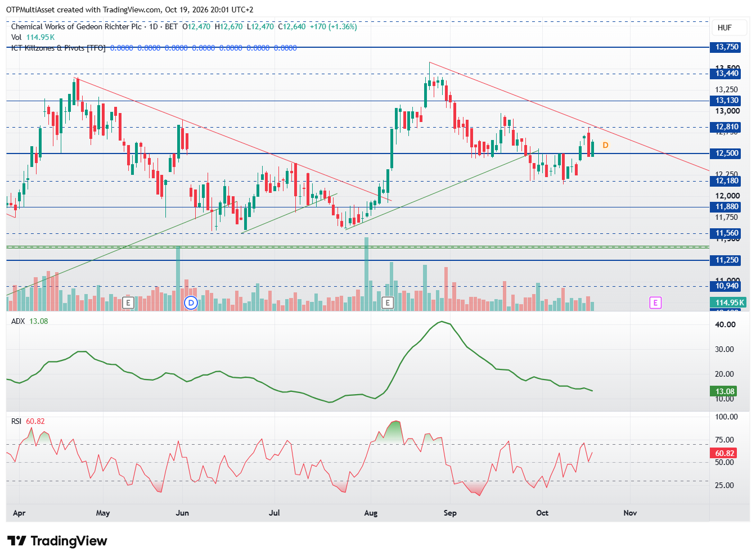This screenshot has height=560, width=756.
Task: Click the 12,180 price level label
Action: 726,181
